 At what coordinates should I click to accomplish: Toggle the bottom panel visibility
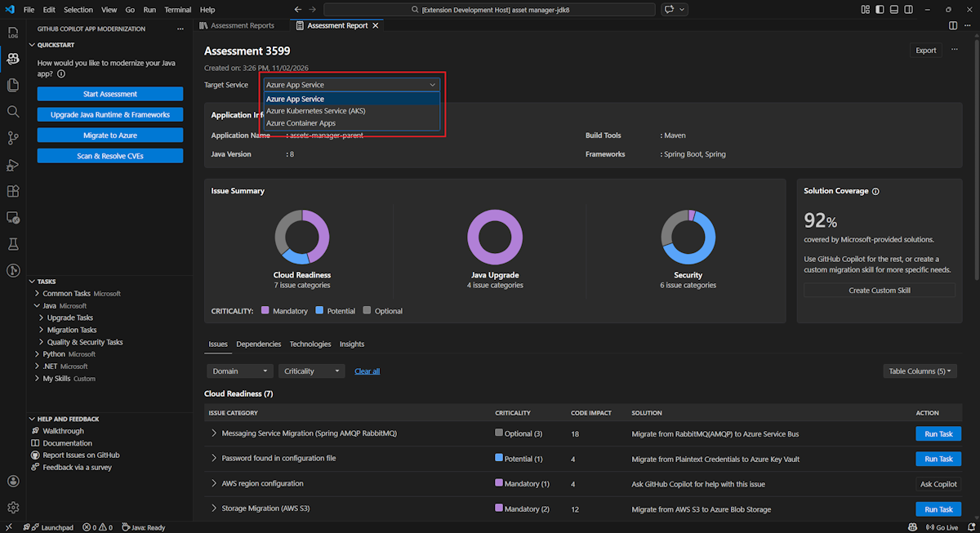coord(895,10)
